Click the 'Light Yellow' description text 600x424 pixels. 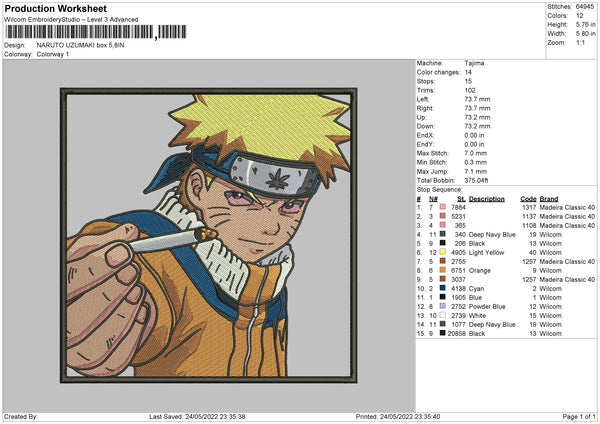point(486,252)
